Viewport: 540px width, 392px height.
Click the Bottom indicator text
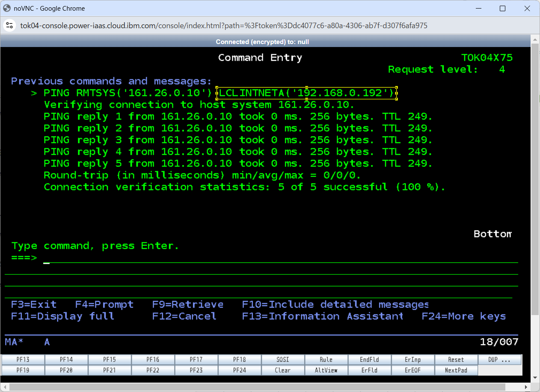(493, 234)
